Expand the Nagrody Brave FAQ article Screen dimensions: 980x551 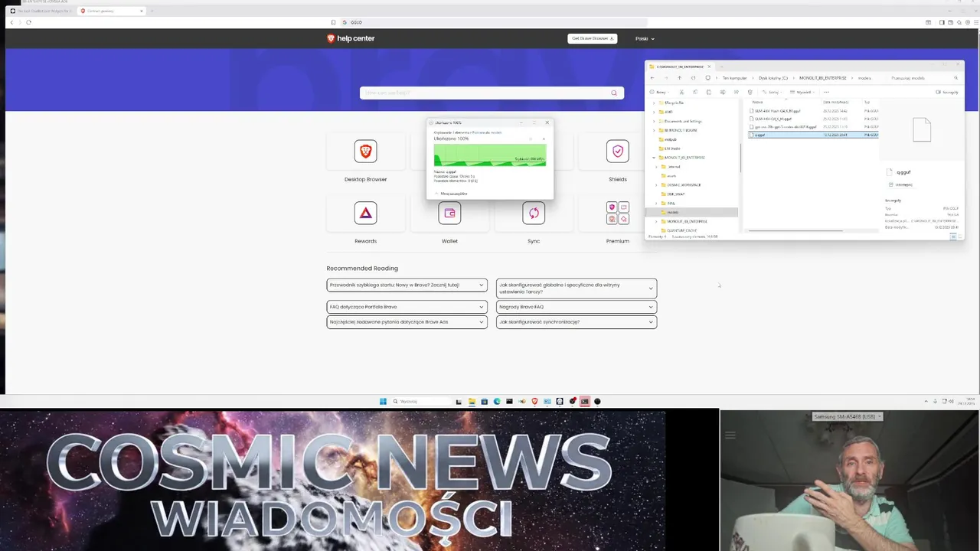[577, 307]
